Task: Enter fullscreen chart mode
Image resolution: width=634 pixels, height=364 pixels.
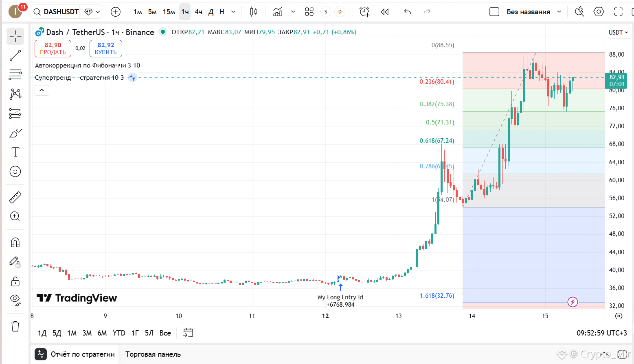Action: (618, 12)
